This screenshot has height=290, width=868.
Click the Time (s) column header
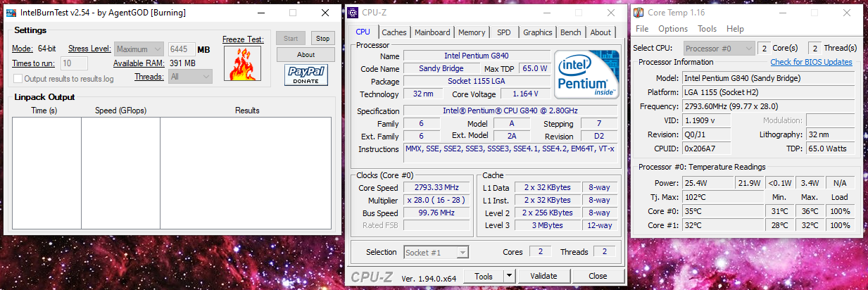[x=44, y=111]
